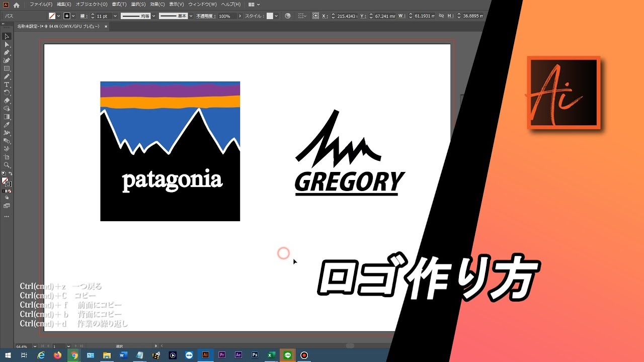
Task: Click the stroke weight stepper arrows
Action: [92, 16]
